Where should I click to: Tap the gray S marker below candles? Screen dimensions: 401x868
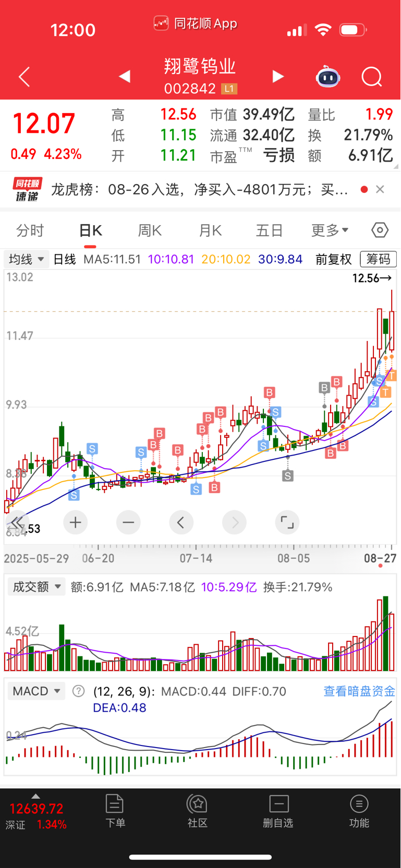287,475
